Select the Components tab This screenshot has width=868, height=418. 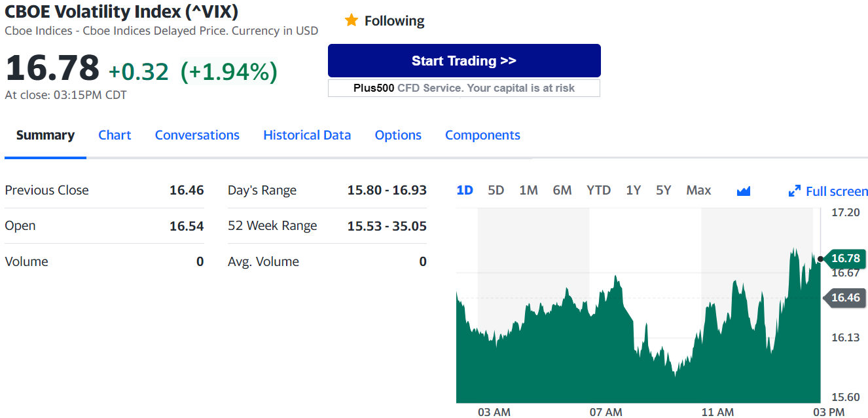(x=482, y=135)
